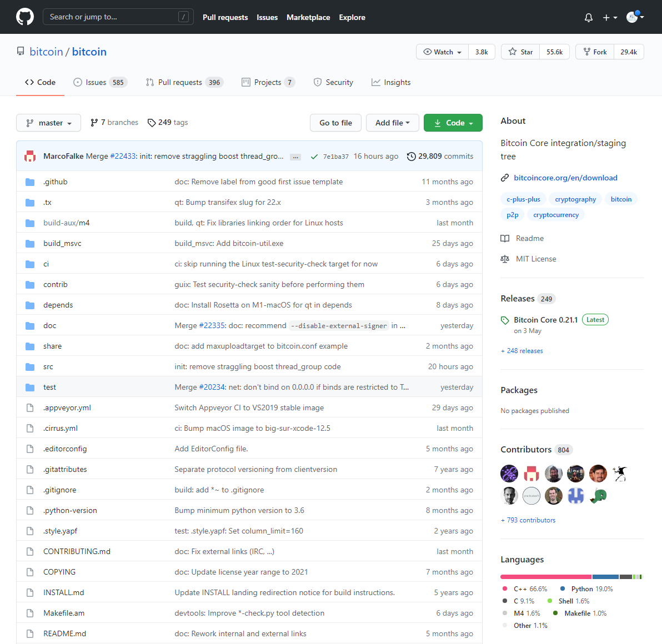Open the .cirrus.yml file
The image size is (662, 644).
[x=61, y=429]
